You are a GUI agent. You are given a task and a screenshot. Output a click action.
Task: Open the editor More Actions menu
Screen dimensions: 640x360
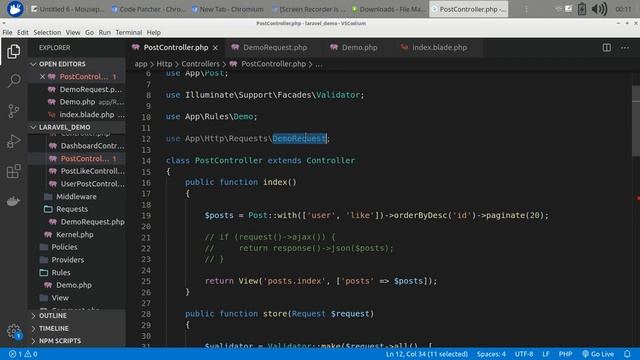coord(624,48)
